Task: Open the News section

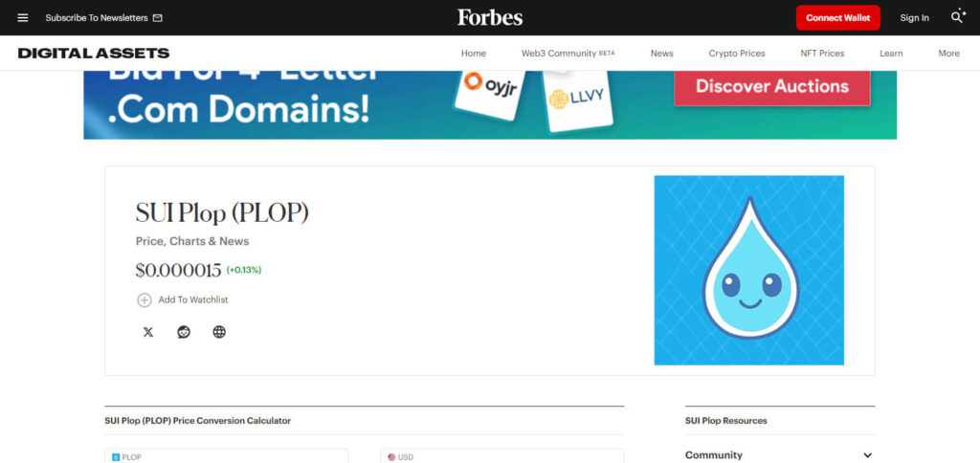Action: tap(662, 54)
